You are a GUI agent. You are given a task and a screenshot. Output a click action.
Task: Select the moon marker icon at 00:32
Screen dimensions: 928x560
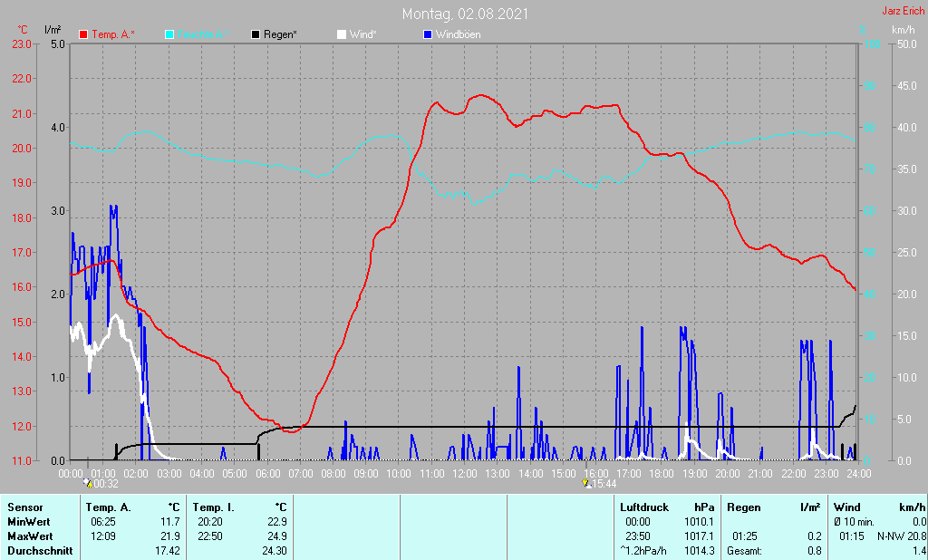[x=89, y=484]
